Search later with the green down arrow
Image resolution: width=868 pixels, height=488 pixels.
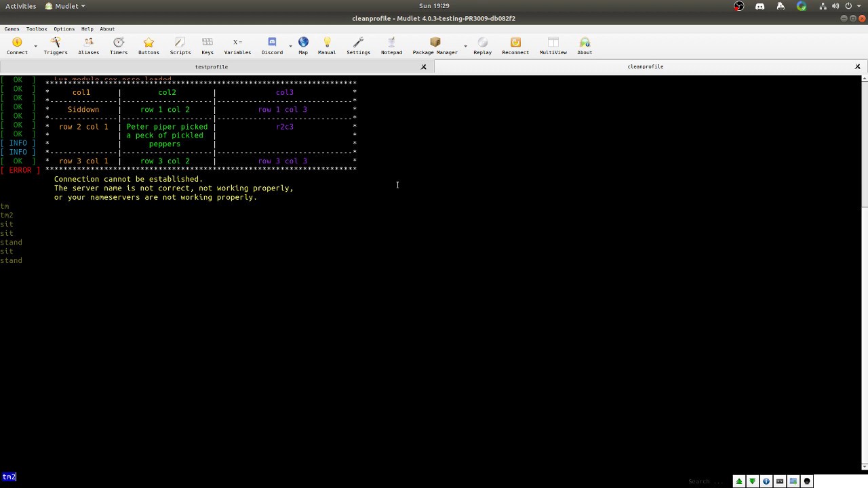(x=753, y=481)
